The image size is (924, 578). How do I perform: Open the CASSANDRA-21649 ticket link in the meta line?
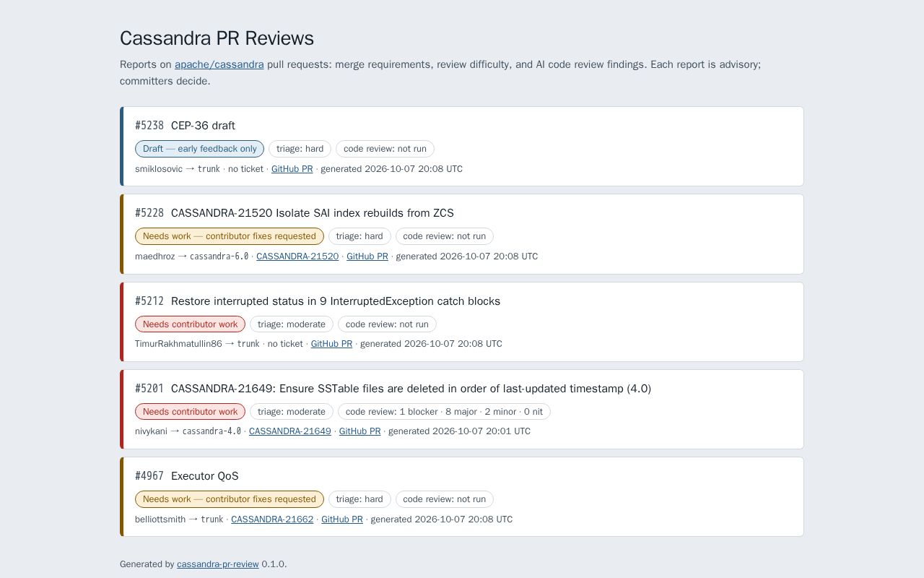[x=290, y=431]
